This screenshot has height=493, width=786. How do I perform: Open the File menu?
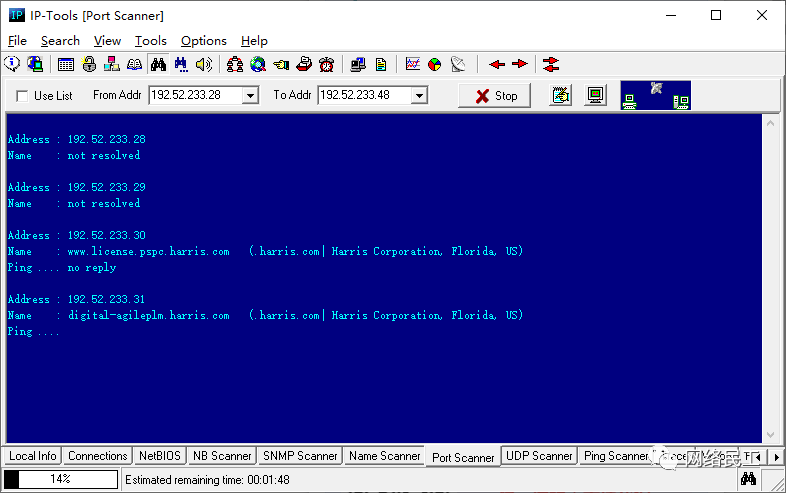tap(17, 41)
